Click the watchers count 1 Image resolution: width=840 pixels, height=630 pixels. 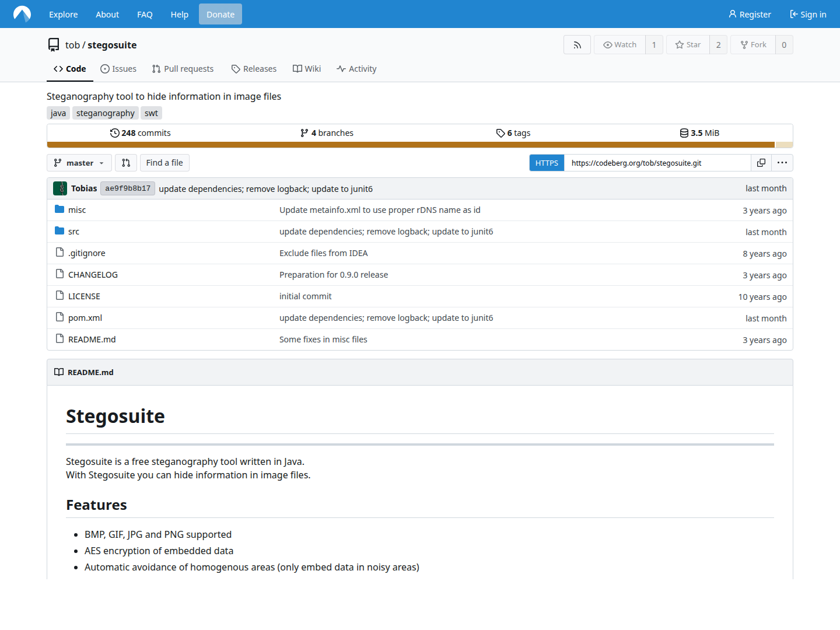(x=654, y=45)
